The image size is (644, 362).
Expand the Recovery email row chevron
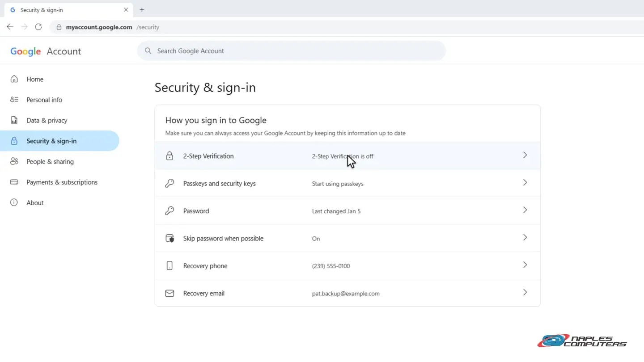coord(525,292)
